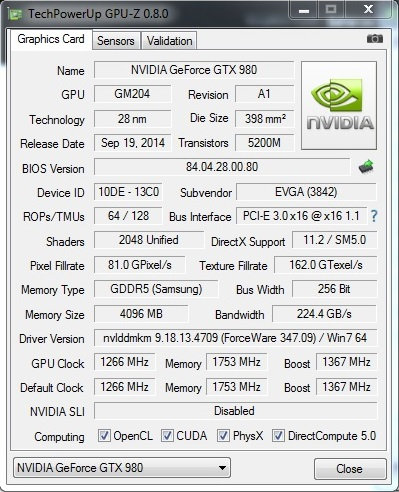Click the ROPs/TMUs field 64 / 128
This screenshot has width=399, height=492.
128,216
